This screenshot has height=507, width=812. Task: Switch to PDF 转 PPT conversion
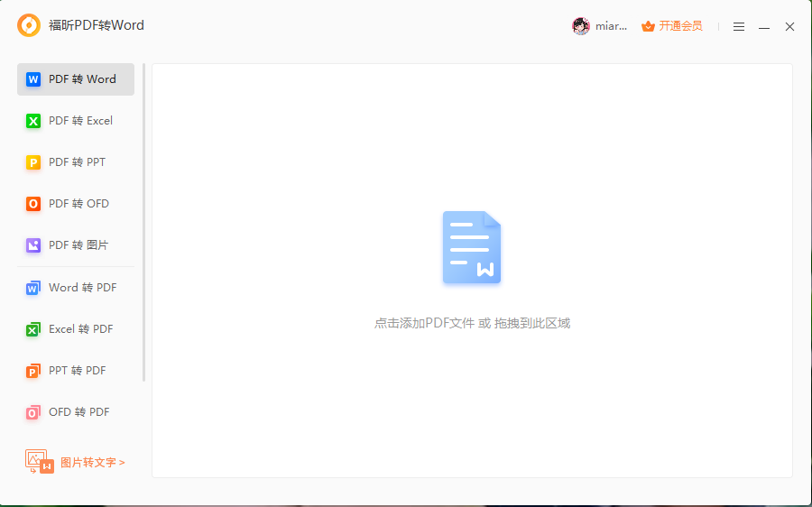click(76, 162)
